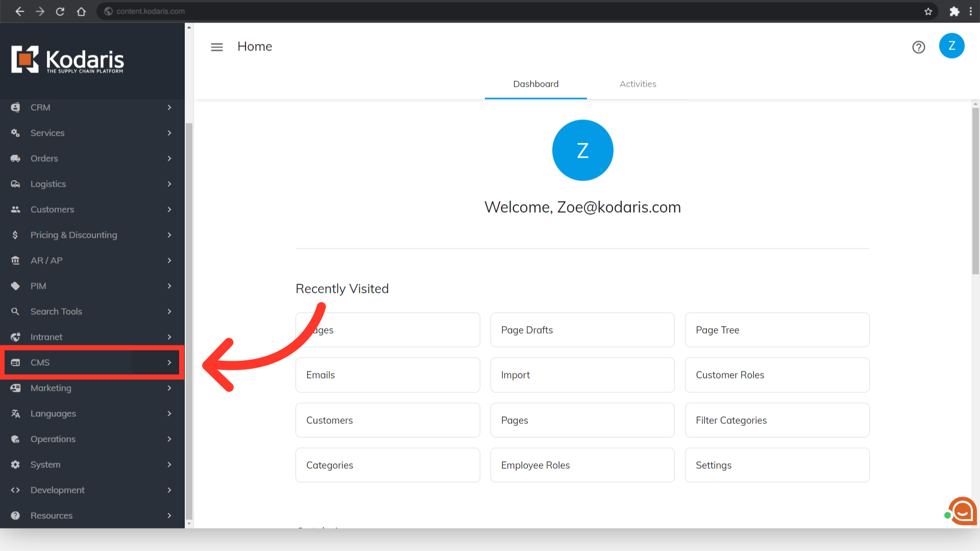Select the Dashboard tab

(535, 84)
